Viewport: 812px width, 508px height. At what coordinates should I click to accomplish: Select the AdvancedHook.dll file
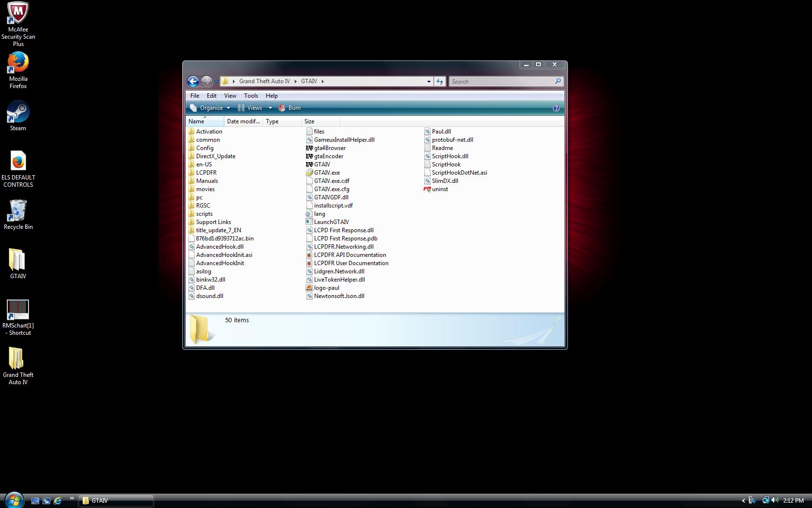point(216,247)
